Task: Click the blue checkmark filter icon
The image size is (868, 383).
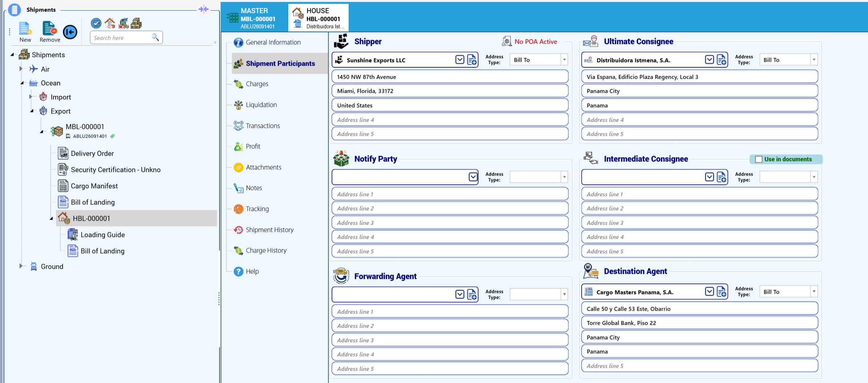Action: coord(96,23)
